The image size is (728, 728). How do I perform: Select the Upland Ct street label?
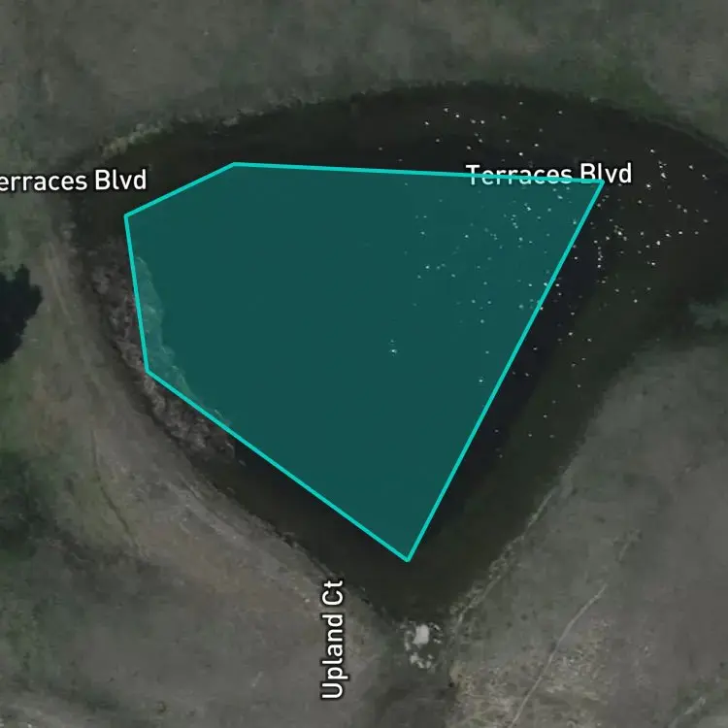(x=332, y=640)
